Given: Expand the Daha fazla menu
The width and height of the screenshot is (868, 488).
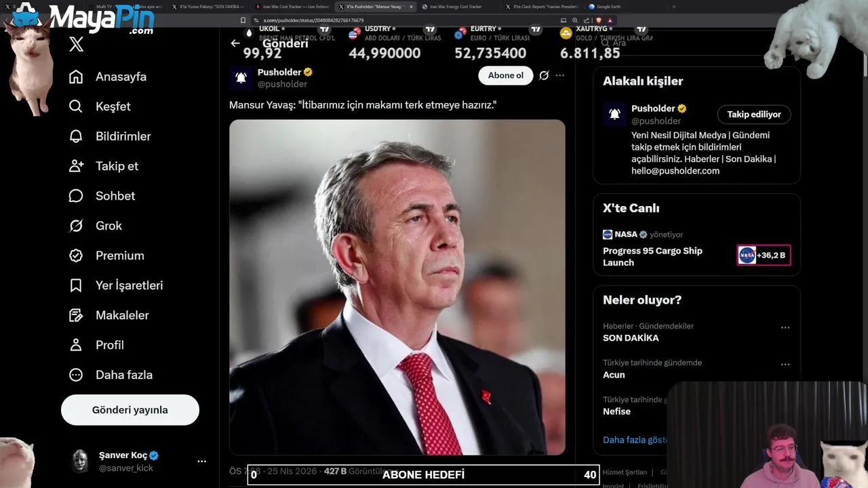Looking at the screenshot, I should [111, 375].
